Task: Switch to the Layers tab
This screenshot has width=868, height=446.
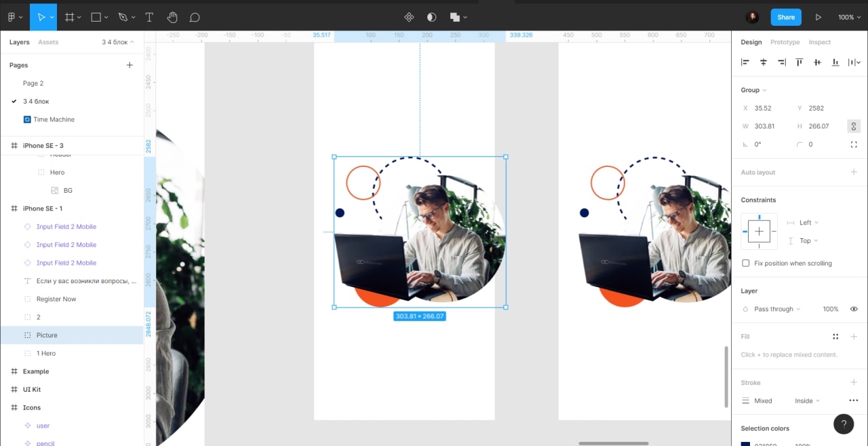Action: pyautogui.click(x=20, y=42)
